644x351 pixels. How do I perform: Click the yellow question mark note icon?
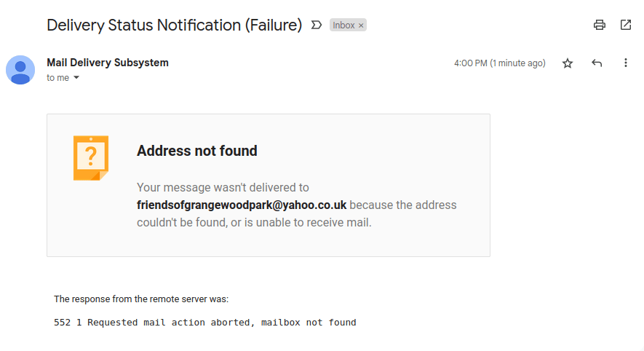point(90,157)
